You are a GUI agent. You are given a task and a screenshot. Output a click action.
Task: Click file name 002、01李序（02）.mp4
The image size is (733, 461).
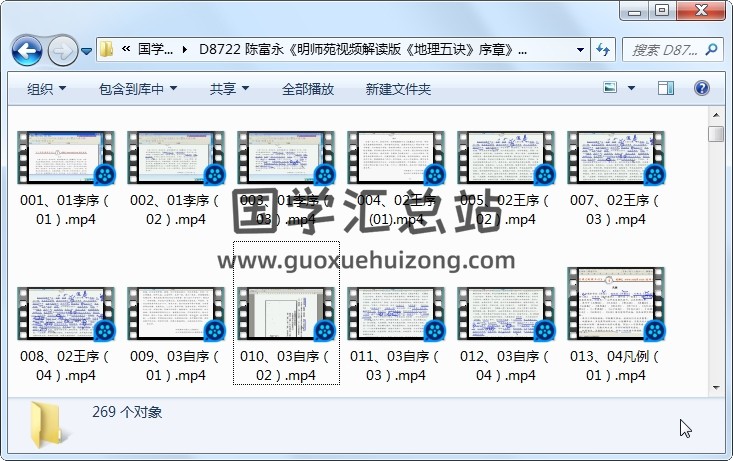[176, 210]
